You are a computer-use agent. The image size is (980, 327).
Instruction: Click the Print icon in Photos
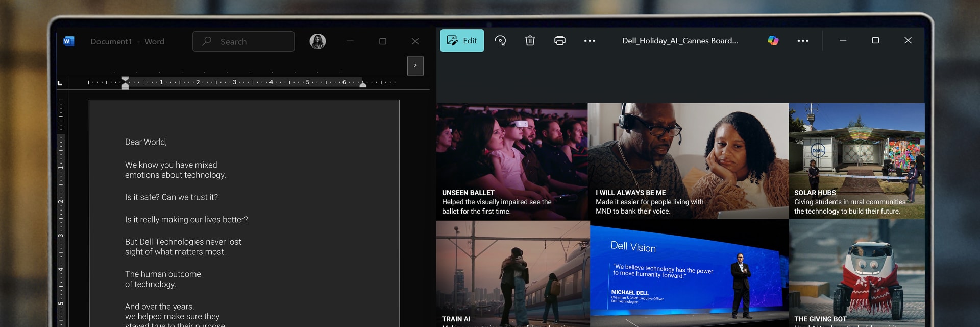(560, 41)
